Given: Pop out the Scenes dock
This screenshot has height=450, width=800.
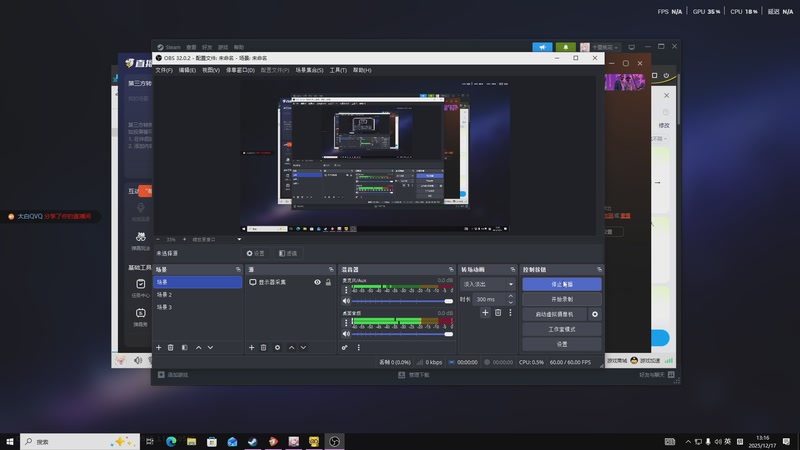Looking at the screenshot, I should [x=238, y=269].
